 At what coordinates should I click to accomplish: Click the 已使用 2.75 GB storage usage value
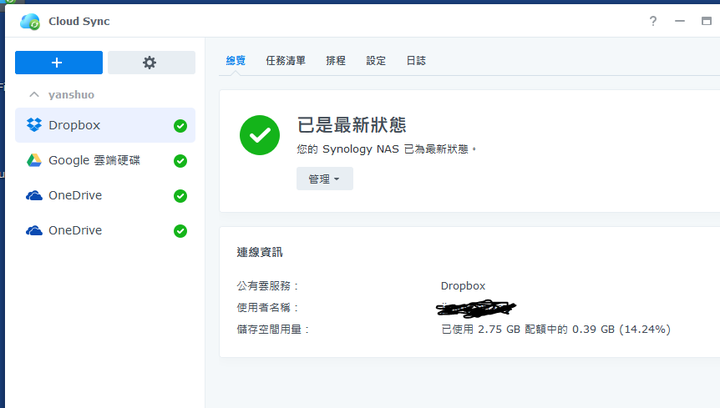(556, 329)
